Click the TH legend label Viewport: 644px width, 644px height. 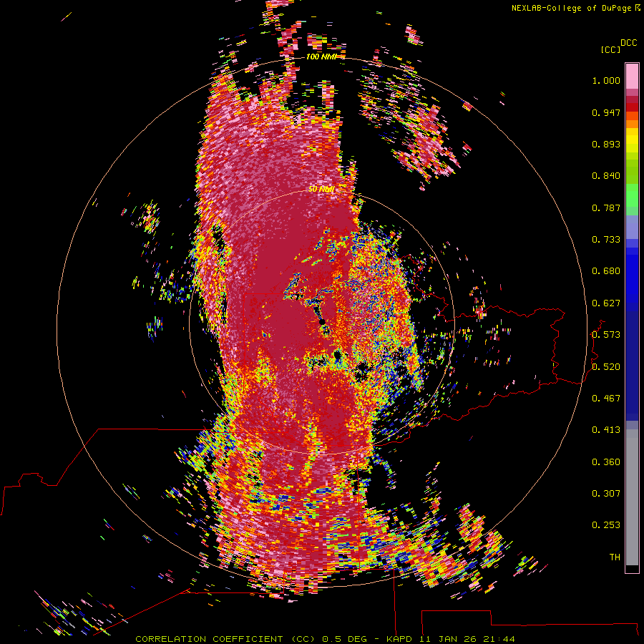click(615, 557)
